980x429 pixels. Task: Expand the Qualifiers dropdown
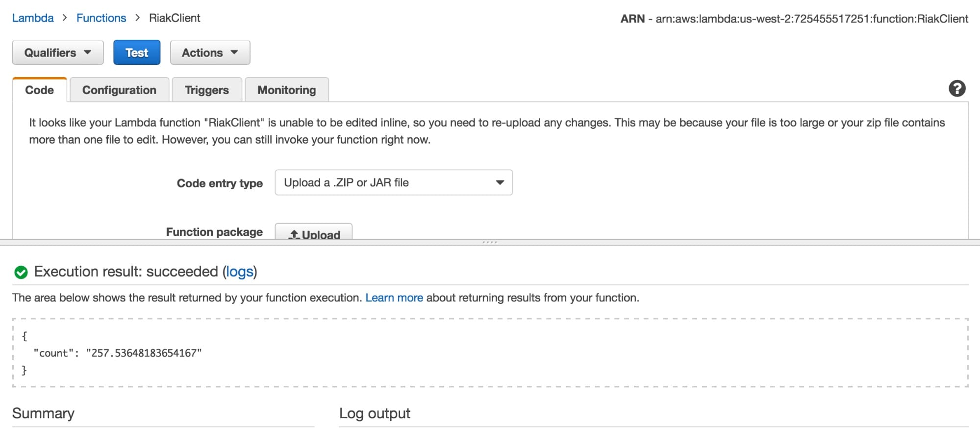point(58,52)
